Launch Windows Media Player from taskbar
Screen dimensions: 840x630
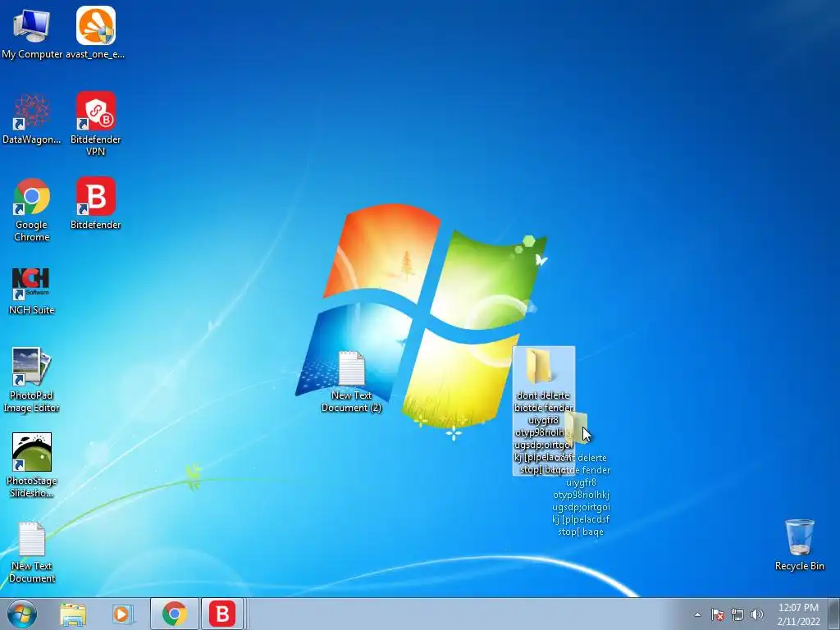point(122,614)
